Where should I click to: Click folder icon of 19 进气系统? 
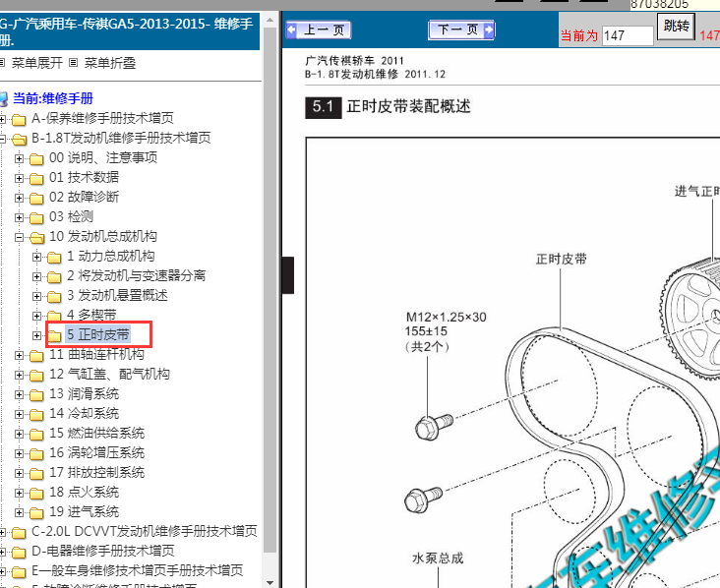[x=36, y=513]
